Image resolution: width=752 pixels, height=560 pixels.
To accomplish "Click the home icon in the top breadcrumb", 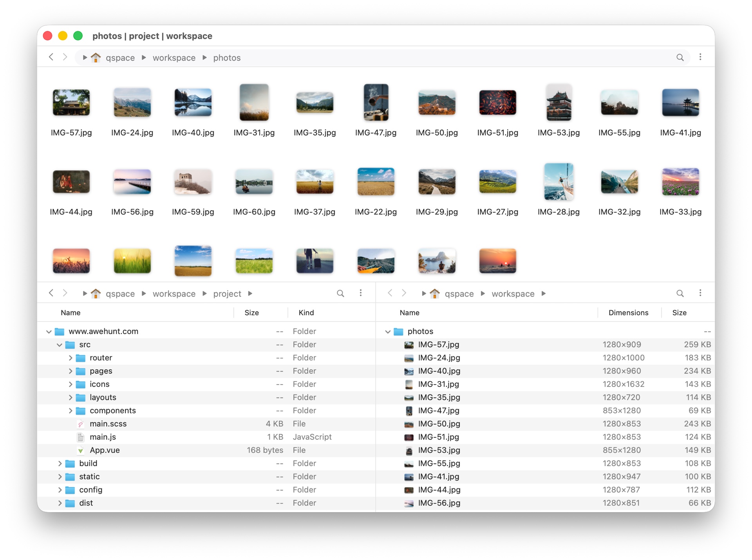I will coord(96,57).
